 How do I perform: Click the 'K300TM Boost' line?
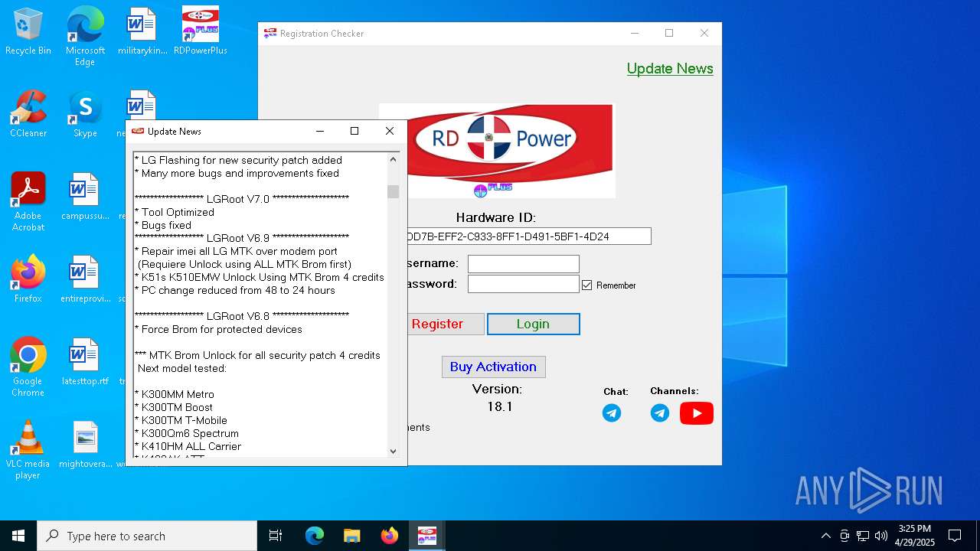[x=174, y=407]
